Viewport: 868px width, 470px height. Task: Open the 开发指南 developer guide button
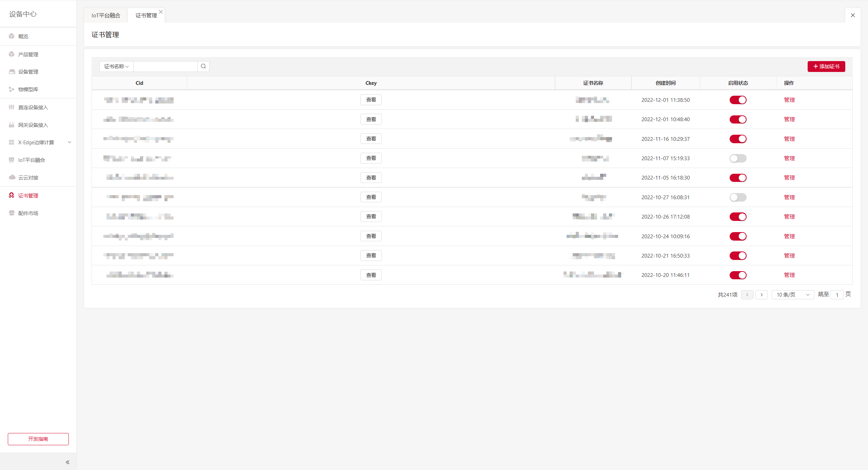pos(38,439)
